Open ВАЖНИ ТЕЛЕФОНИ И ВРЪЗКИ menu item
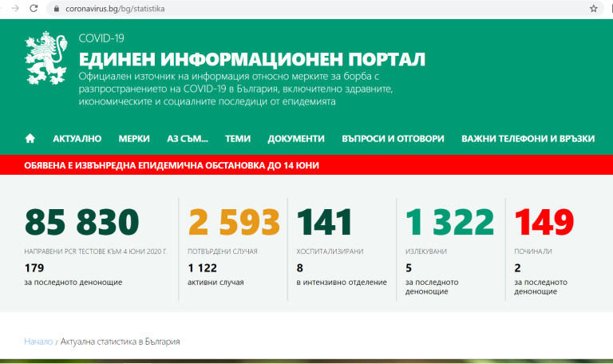Image resolution: width=613 pixels, height=364 pixels. [x=528, y=138]
